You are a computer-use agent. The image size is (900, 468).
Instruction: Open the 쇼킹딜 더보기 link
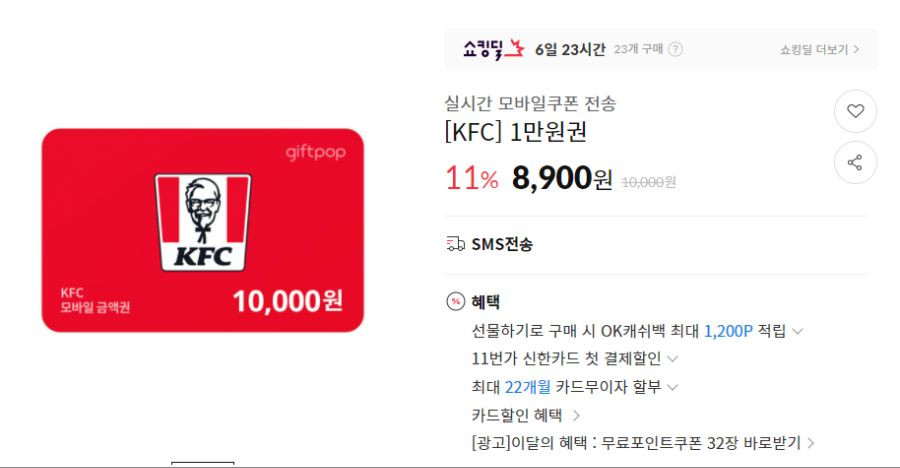pos(819,50)
